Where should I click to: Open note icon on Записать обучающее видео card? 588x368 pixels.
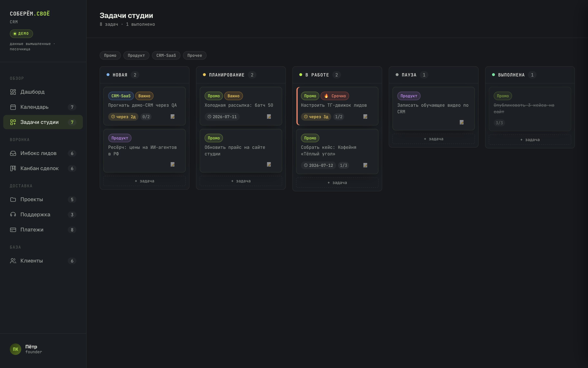pyautogui.click(x=462, y=122)
